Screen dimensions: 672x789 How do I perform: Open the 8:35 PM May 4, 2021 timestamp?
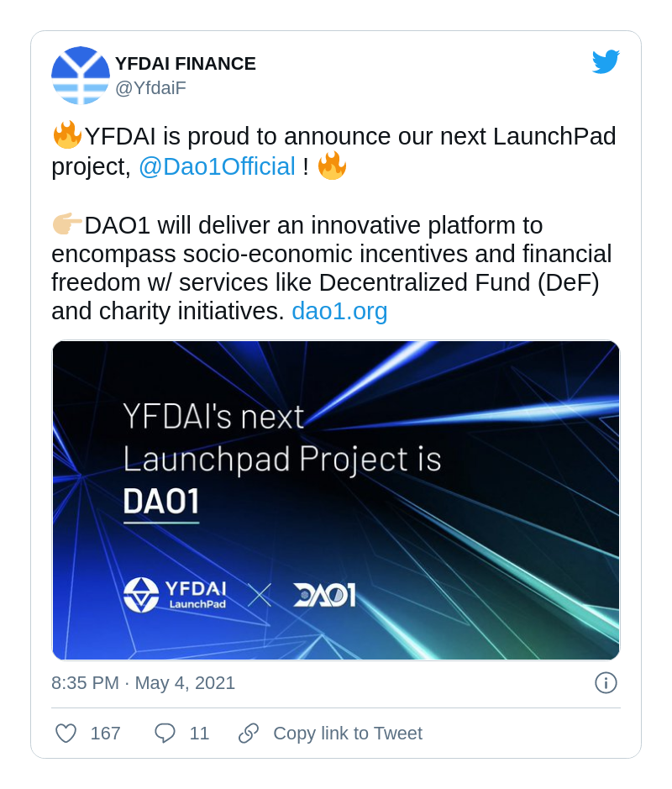[x=144, y=683]
